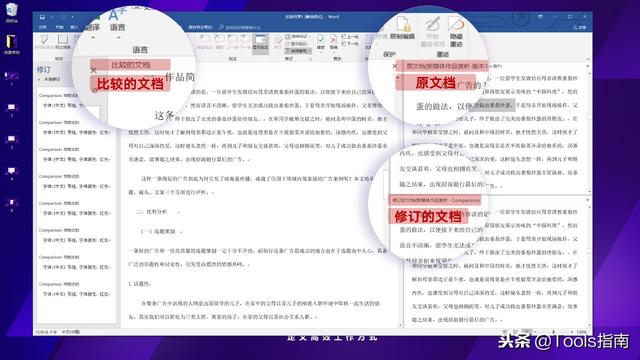Click page count in status bar
Image resolution: width=640 pixels, height=360 pixels.
[x=46, y=332]
